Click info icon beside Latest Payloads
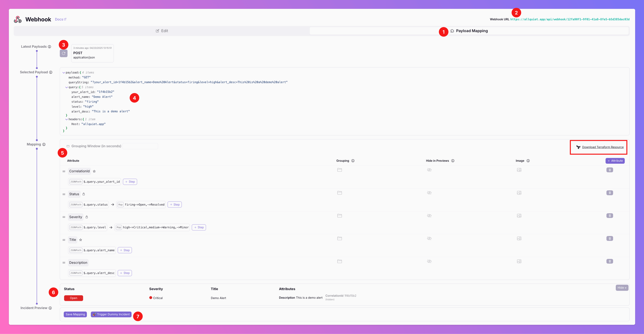Image resolution: width=644 pixels, height=334 pixels. point(50,47)
